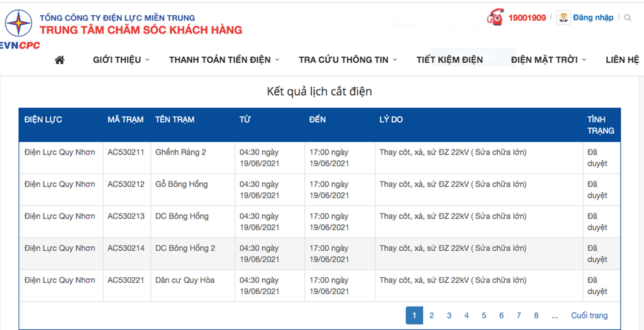Click the EVNCPC star logo
The image size is (644, 330).
18,25
